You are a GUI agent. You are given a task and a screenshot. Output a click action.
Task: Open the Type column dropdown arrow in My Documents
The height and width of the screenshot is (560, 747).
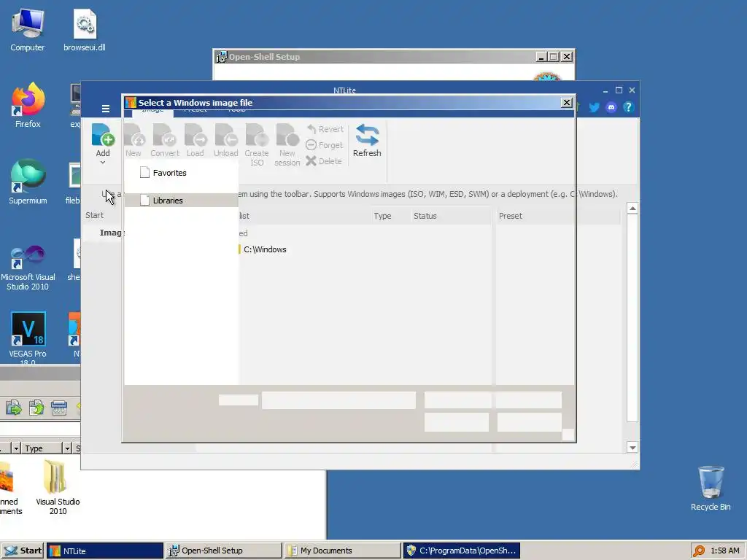[x=66, y=448]
